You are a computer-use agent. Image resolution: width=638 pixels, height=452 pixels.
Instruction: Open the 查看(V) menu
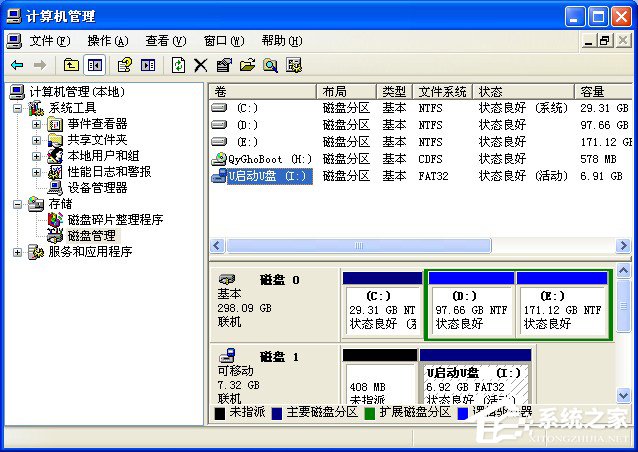point(165,41)
